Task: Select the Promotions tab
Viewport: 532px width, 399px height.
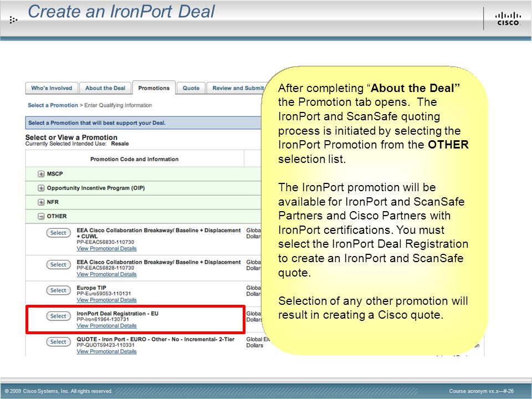Action: [154, 88]
